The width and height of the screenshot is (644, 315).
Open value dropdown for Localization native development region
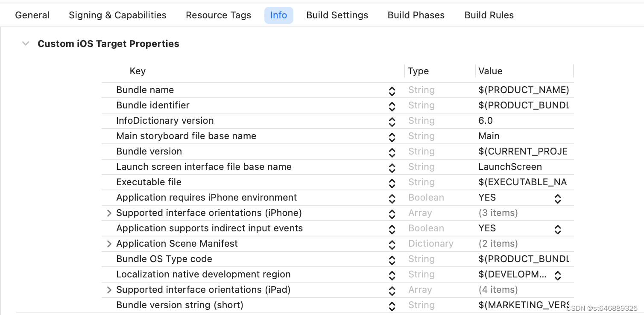pos(557,275)
